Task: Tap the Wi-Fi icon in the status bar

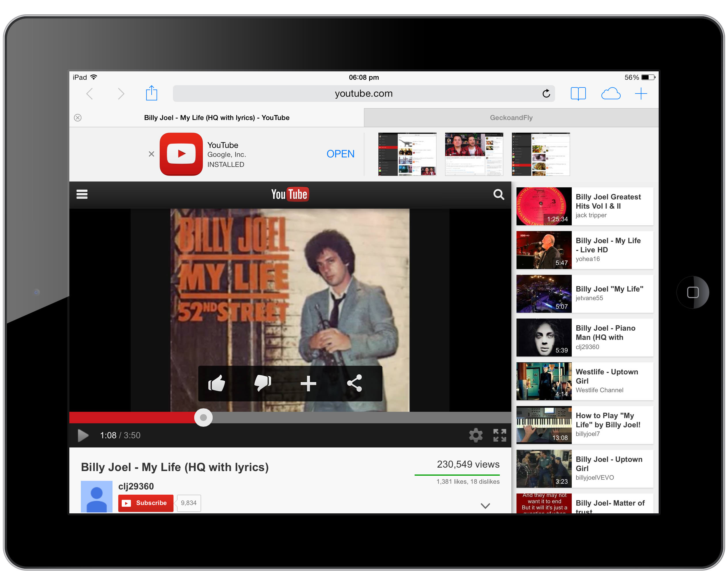Action: coord(94,77)
